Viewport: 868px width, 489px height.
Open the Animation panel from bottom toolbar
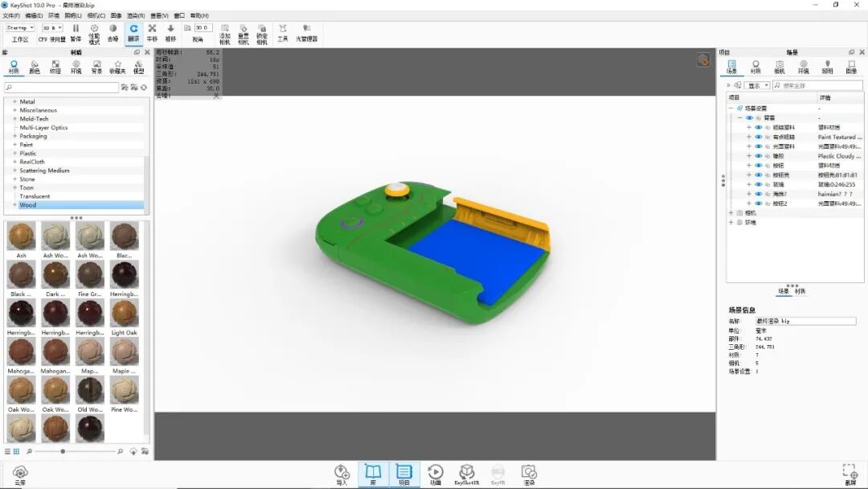point(436,473)
